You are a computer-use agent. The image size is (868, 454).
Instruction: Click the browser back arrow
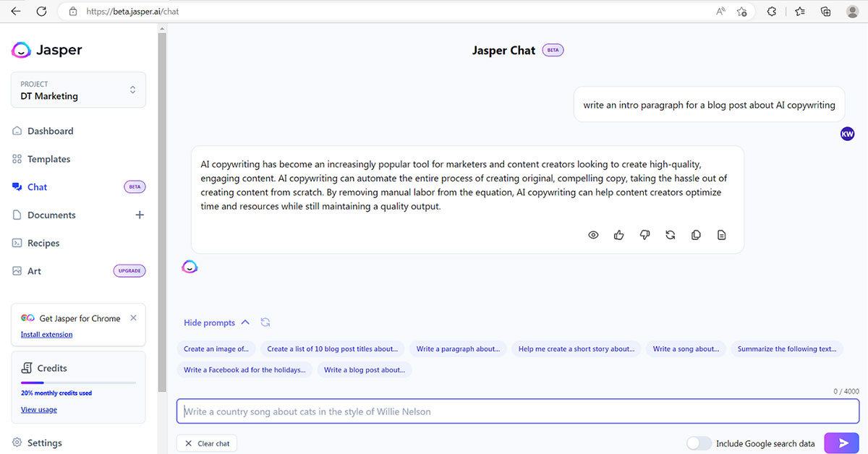16,12
